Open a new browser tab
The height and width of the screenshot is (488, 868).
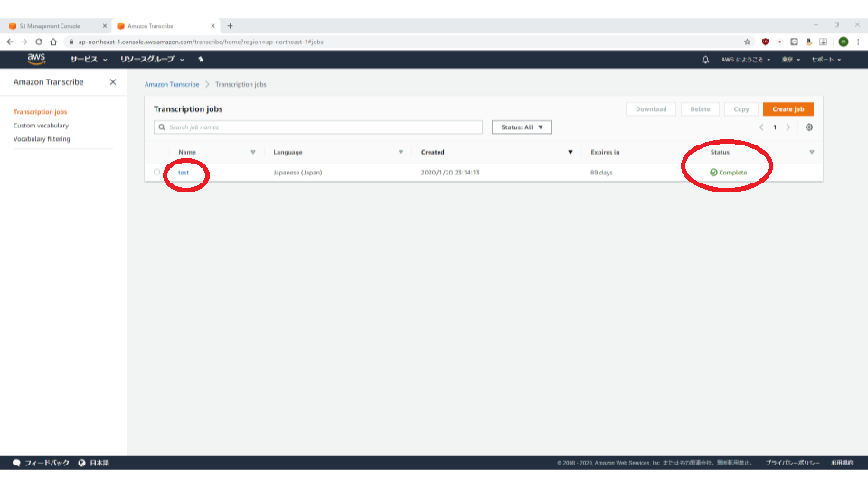click(x=230, y=26)
